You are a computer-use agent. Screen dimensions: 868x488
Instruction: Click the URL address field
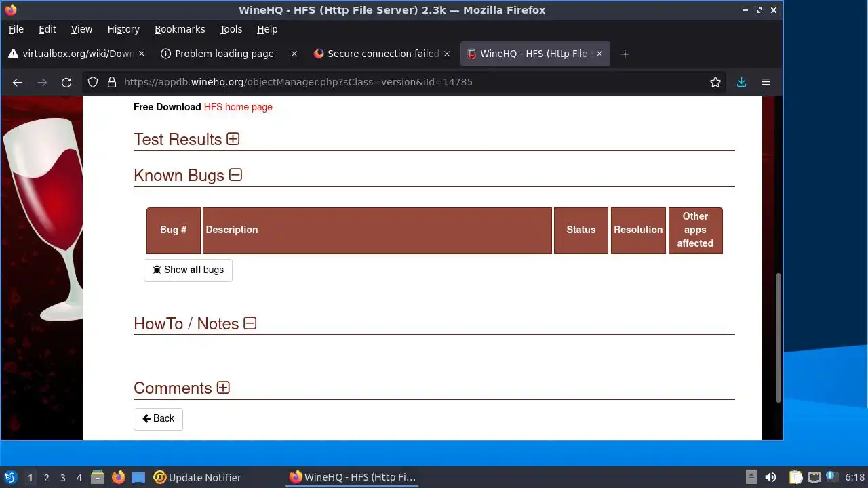click(412, 82)
